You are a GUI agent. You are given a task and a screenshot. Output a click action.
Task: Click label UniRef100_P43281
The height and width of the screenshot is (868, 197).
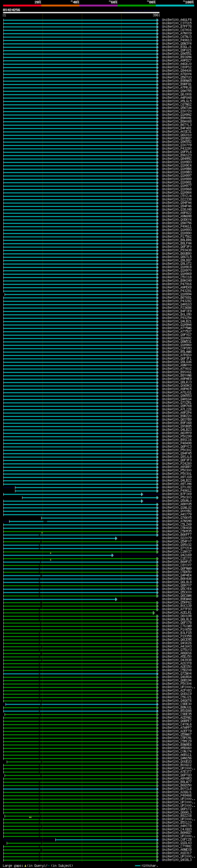(x=177, y=291)
